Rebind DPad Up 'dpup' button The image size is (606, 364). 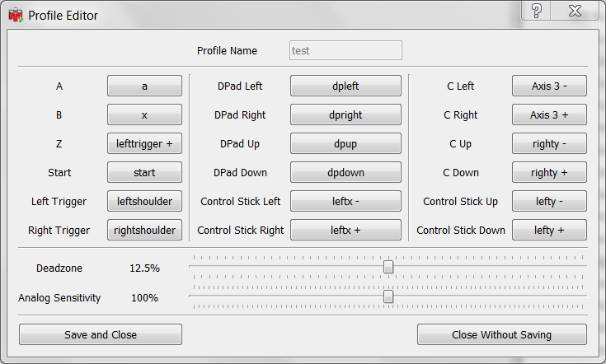click(345, 143)
